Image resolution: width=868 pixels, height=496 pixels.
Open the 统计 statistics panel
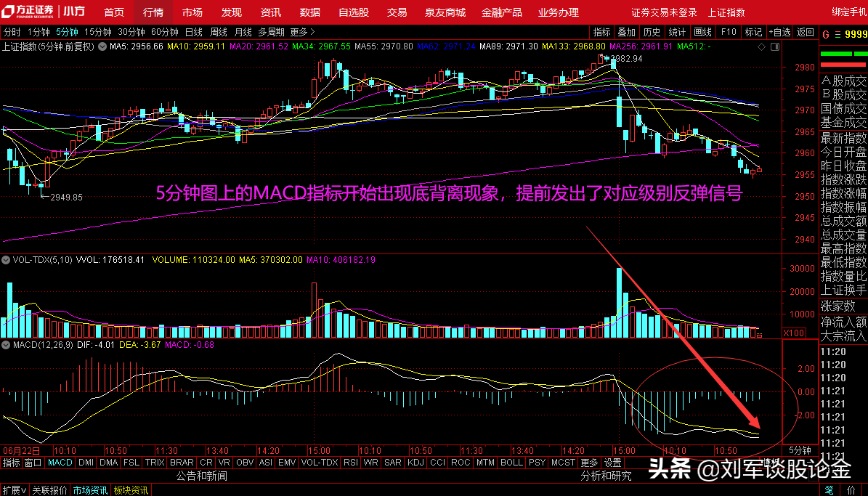pos(676,32)
